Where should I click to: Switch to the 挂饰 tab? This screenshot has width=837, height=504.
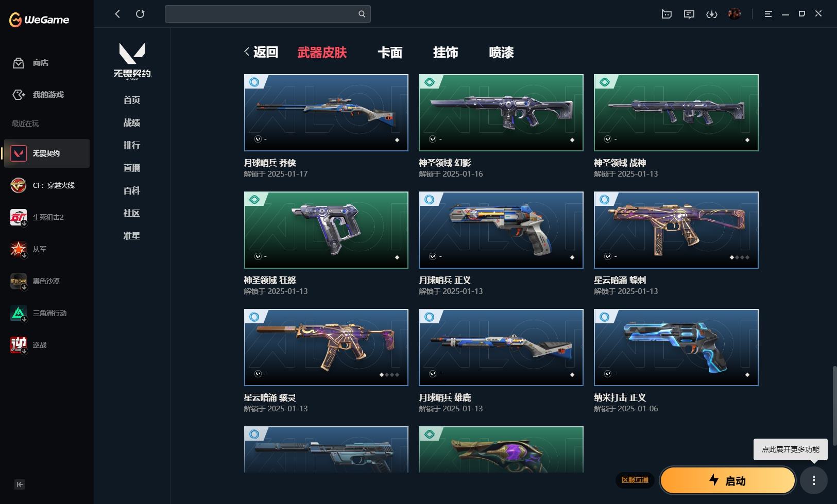[446, 53]
